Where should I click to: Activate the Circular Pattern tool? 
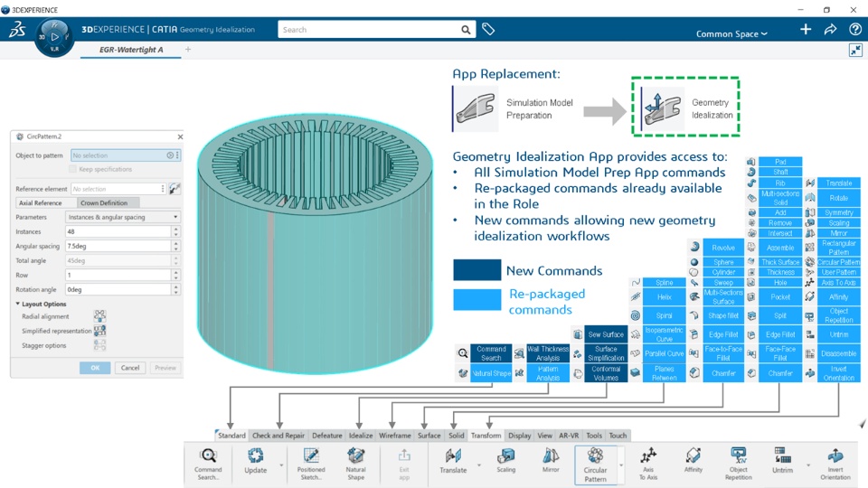pyautogui.click(x=595, y=465)
